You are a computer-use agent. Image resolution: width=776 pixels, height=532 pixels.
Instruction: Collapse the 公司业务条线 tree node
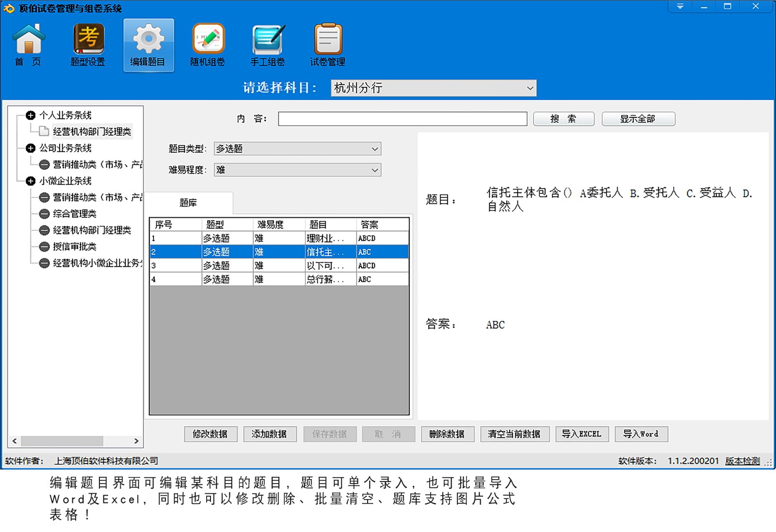tap(31, 148)
